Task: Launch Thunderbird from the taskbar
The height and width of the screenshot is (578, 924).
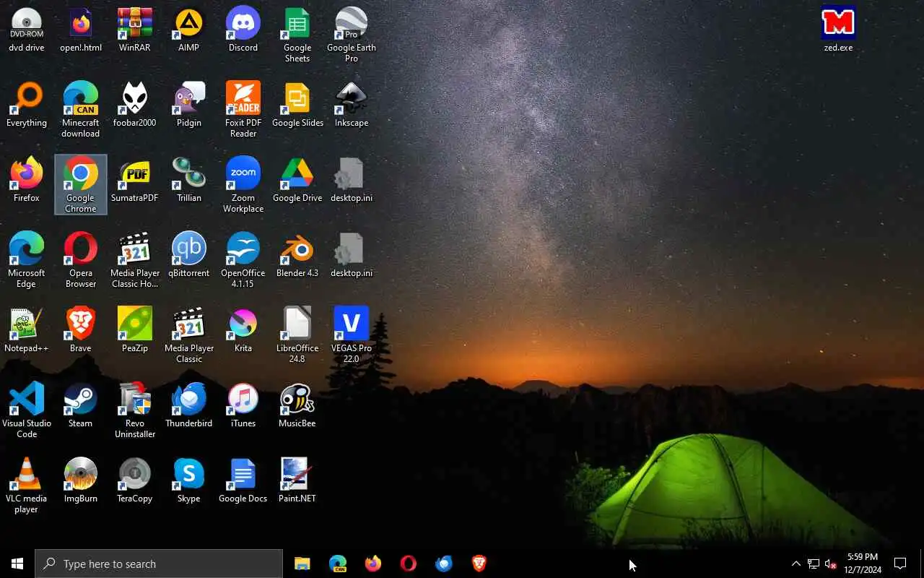Action: (443, 564)
